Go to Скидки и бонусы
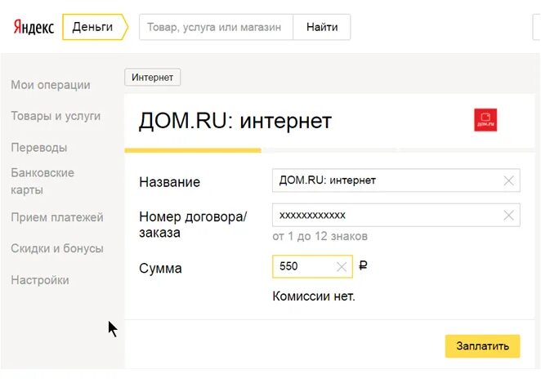This screenshot has width=541, height=392. pyautogui.click(x=57, y=248)
